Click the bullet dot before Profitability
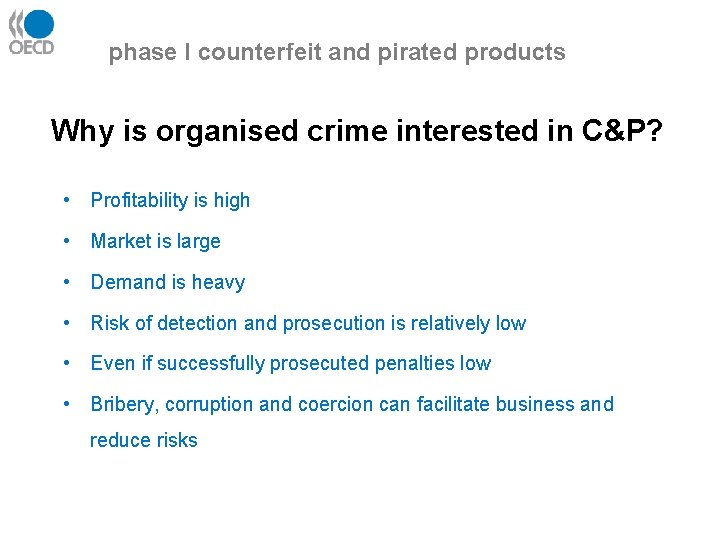Screen dimensions: 720x540 click(67, 200)
